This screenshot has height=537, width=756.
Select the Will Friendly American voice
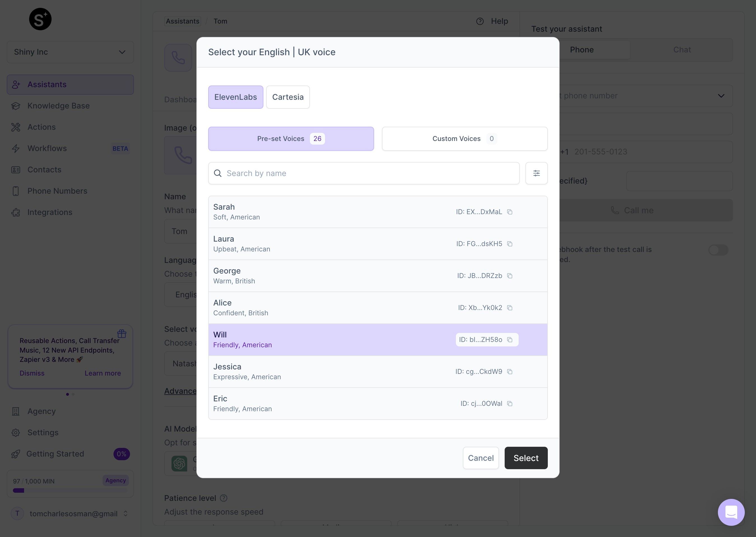(x=378, y=339)
